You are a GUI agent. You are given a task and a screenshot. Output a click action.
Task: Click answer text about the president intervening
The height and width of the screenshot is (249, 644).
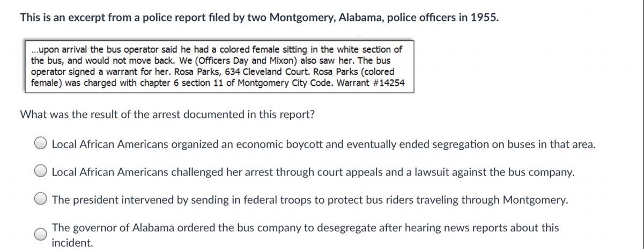pos(309,200)
